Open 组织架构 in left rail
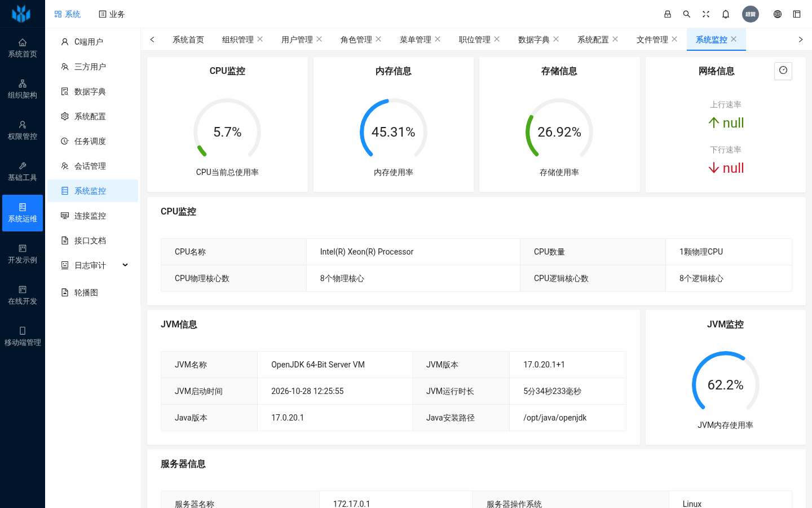This screenshot has height=508, width=812. [x=23, y=89]
